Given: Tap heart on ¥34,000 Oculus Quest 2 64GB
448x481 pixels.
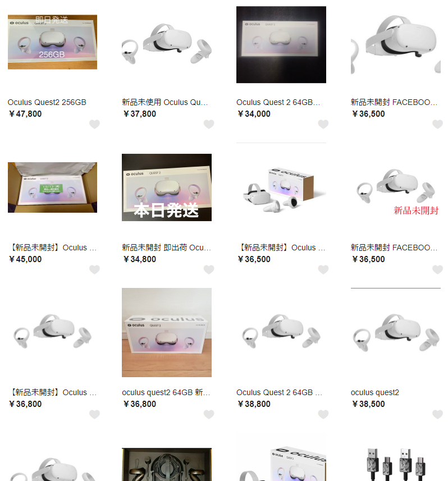Looking at the screenshot, I should tap(323, 124).
